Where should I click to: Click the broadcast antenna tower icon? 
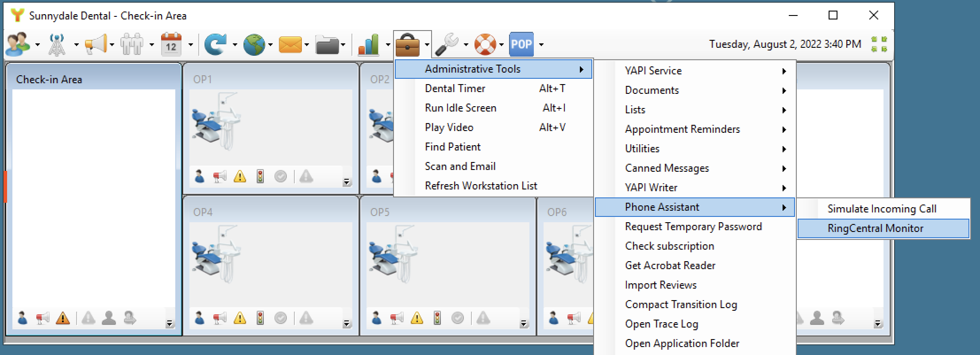coord(57,44)
